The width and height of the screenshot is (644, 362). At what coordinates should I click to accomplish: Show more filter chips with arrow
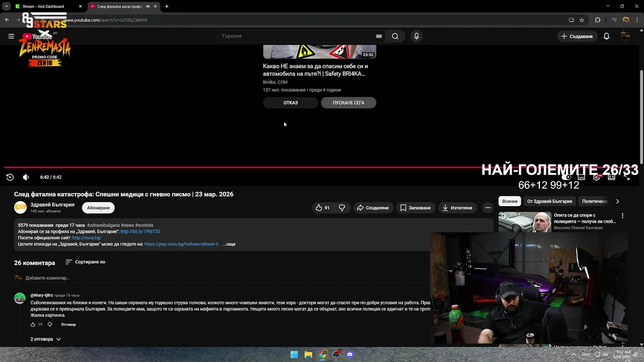[x=618, y=201]
